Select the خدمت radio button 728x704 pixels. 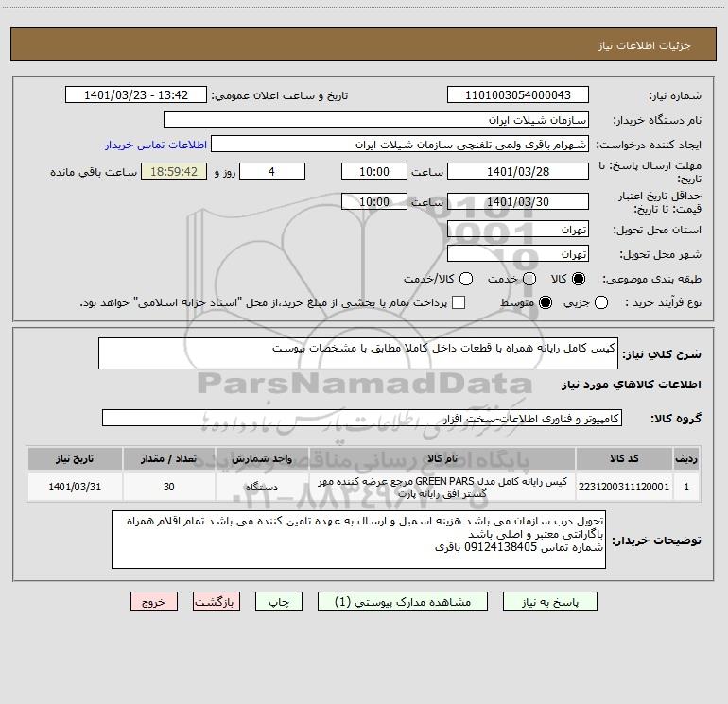tap(529, 279)
